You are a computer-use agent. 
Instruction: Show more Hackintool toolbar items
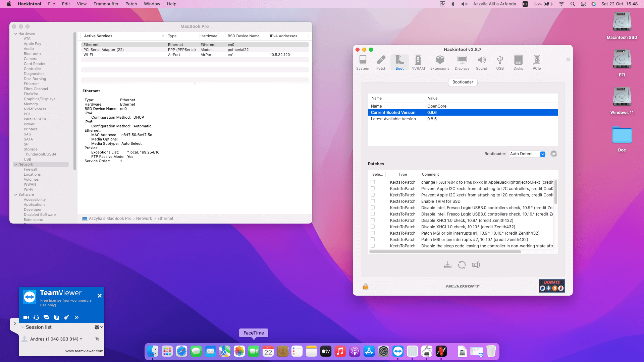[568, 60]
